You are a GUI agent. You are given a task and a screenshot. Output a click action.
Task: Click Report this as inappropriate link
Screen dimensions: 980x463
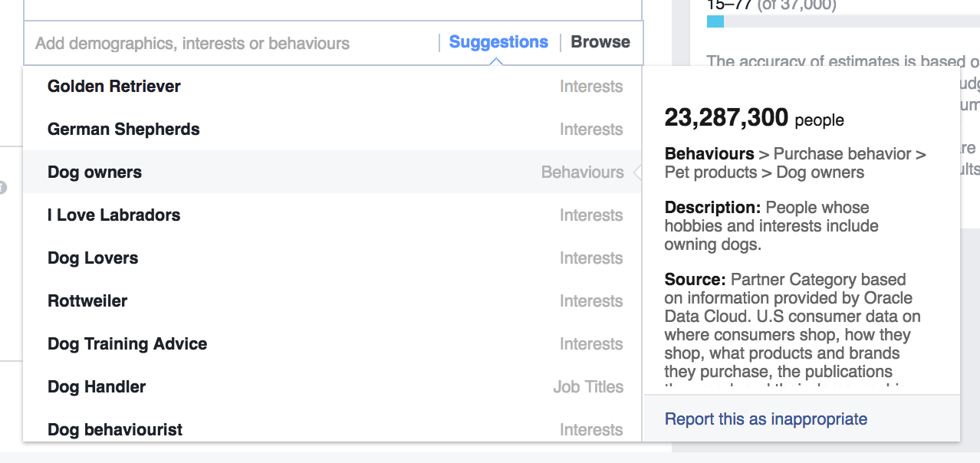(x=765, y=419)
